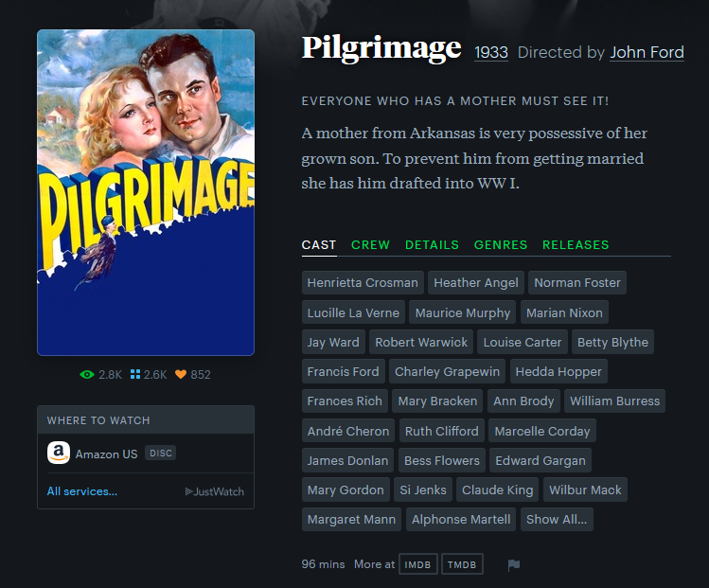Click the orange heart likes icon
The image size is (709, 588).
click(181, 375)
